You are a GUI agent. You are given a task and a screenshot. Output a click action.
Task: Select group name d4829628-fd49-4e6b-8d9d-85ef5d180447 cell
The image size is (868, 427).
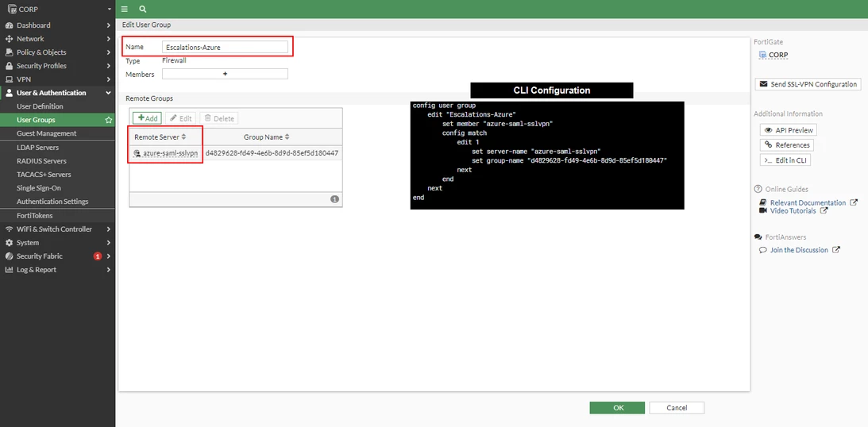pyautogui.click(x=272, y=153)
